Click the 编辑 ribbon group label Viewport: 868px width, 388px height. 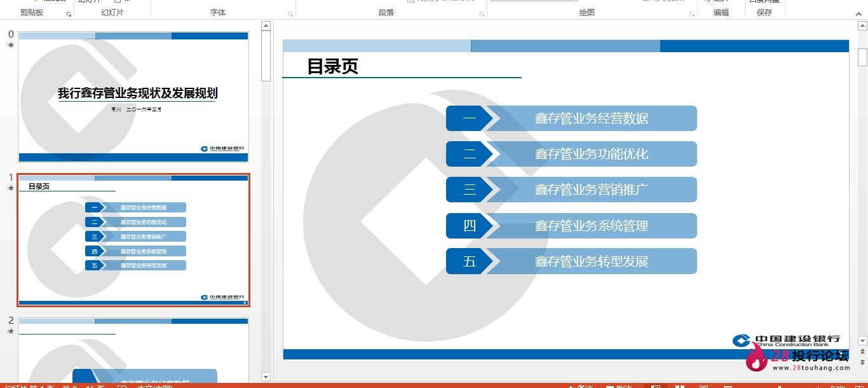point(721,13)
